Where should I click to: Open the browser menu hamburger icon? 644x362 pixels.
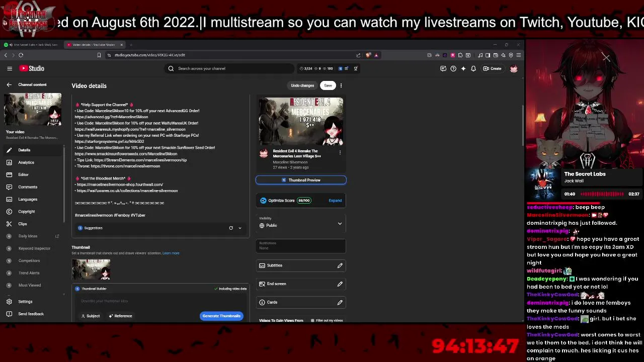(519, 55)
